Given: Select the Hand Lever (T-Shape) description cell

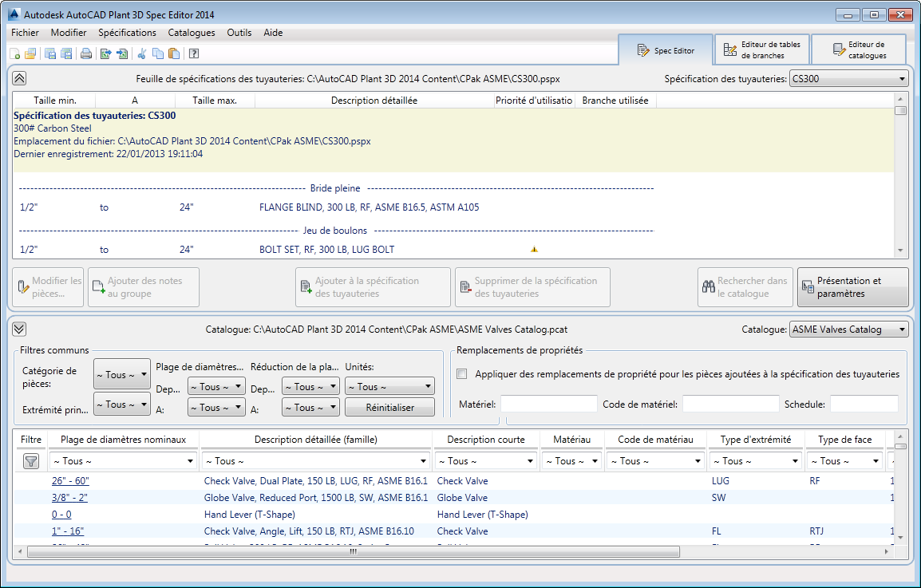Looking at the screenshot, I should [x=250, y=515].
